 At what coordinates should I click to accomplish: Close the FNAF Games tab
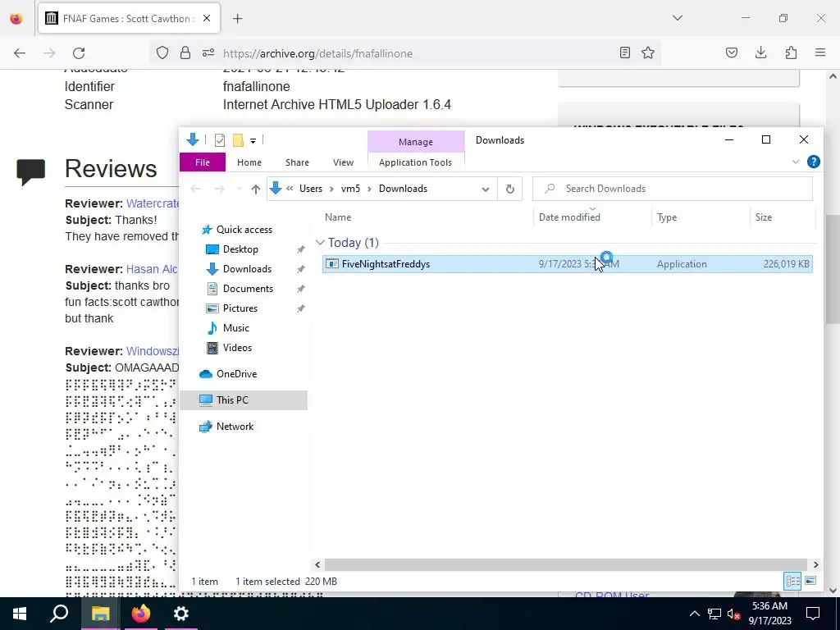[x=207, y=18]
